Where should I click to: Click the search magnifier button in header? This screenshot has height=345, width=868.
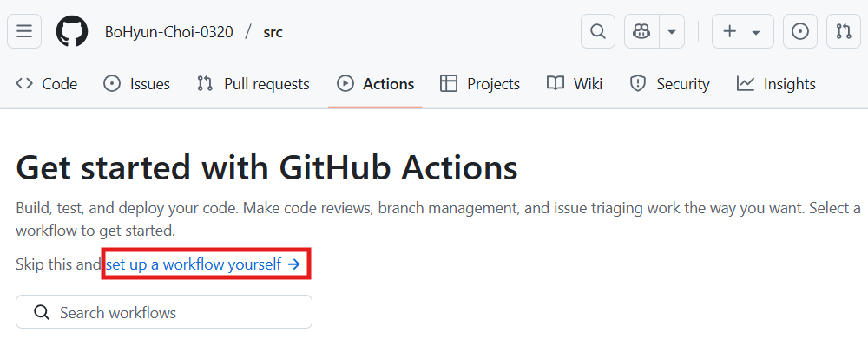598,31
